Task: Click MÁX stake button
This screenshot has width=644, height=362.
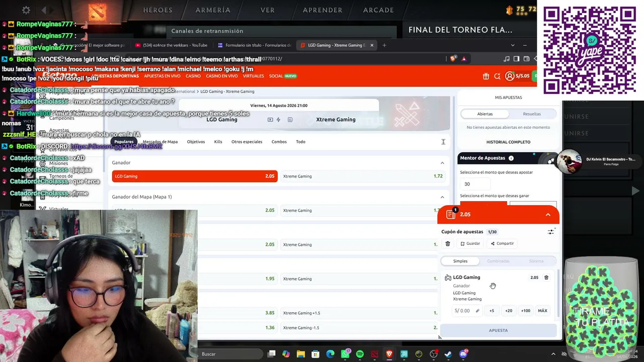Action: click(542, 311)
